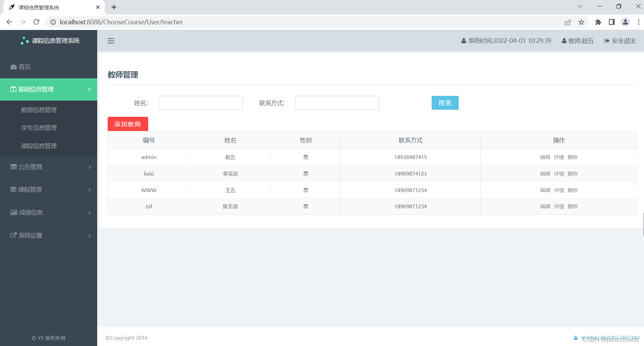Expand the 成绩信息 section chevron
644x346 pixels.
(89, 212)
